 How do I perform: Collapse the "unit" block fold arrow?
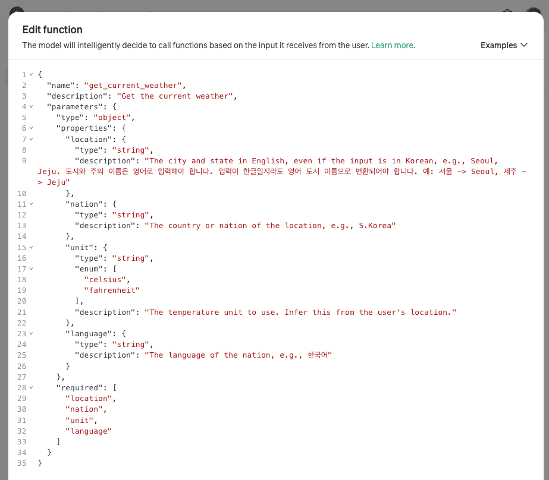tap(31, 247)
